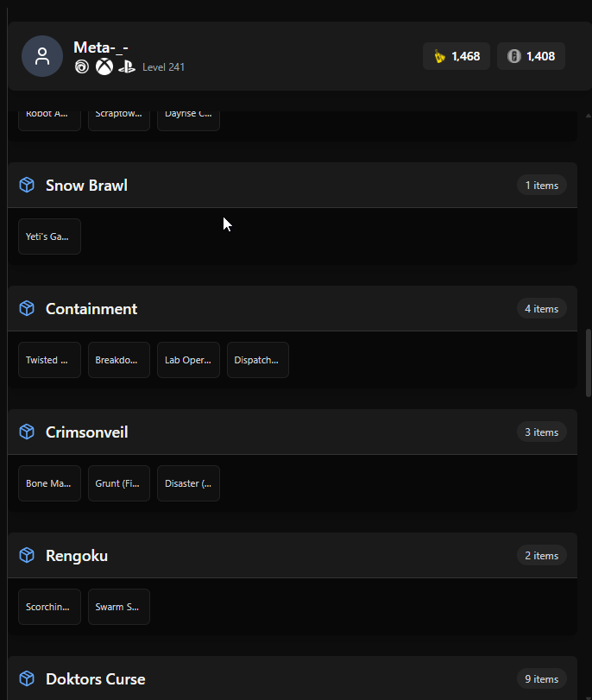Collapse the Snow Brawl section header
This screenshot has width=592, height=700.
293,185
